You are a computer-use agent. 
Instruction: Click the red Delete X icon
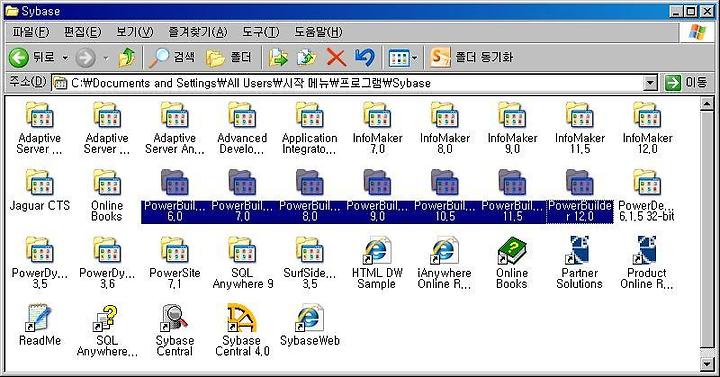tap(336, 58)
